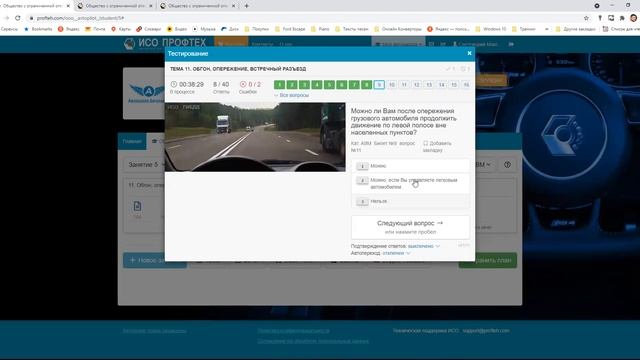Switch to the first browser tab
This screenshot has height=360, width=640.
(x=35, y=6)
